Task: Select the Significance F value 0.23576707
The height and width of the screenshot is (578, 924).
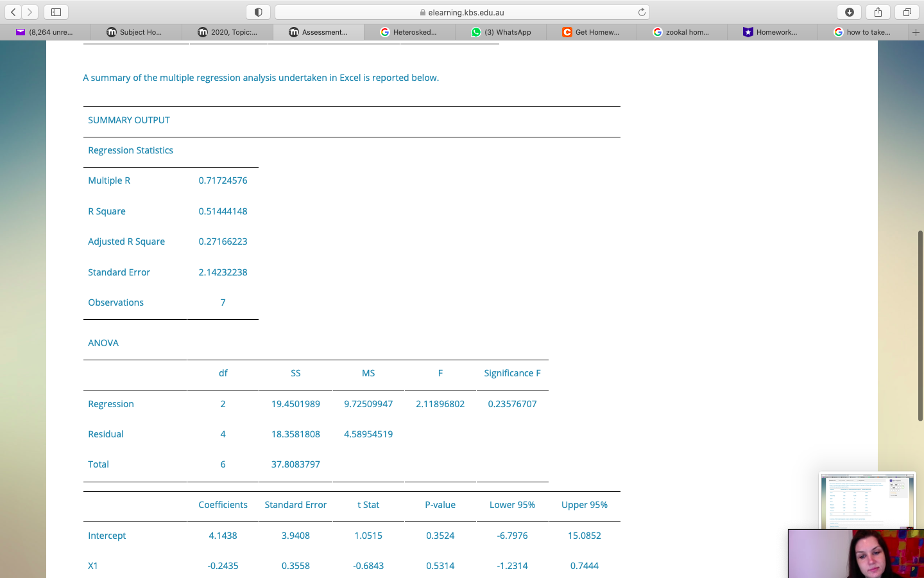Action: coord(512,404)
